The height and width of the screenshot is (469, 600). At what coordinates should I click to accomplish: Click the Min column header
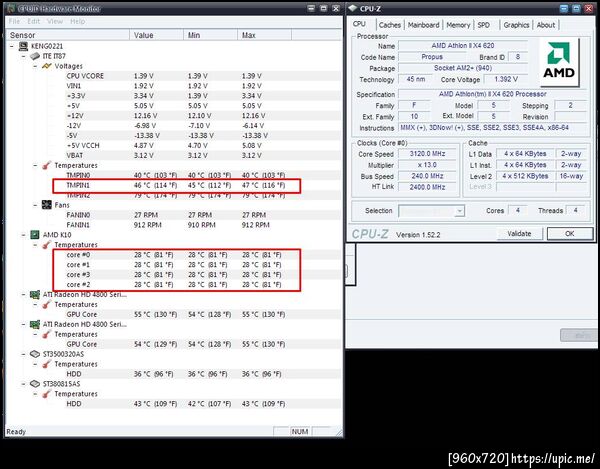(x=210, y=35)
